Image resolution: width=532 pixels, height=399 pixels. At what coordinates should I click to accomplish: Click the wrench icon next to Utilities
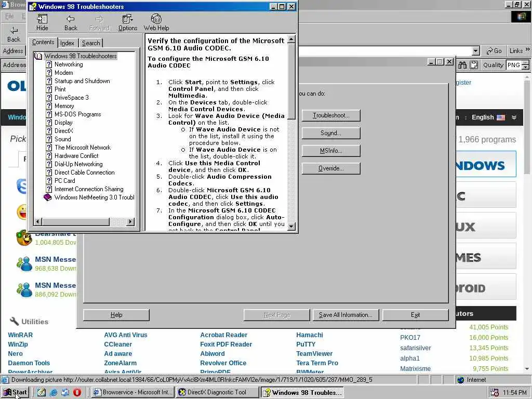pos(14,321)
